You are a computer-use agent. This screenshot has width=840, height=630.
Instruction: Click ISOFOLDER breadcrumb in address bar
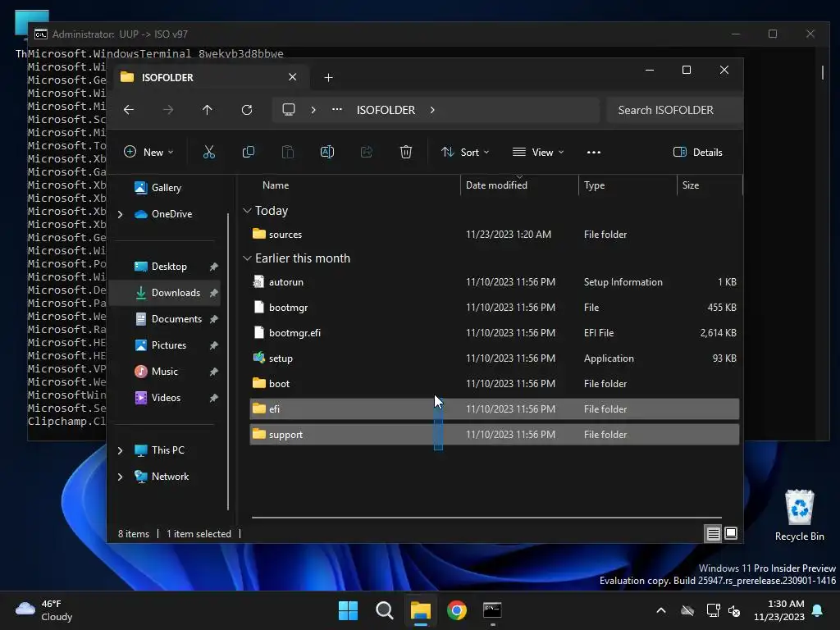click(x=386, y=110)
